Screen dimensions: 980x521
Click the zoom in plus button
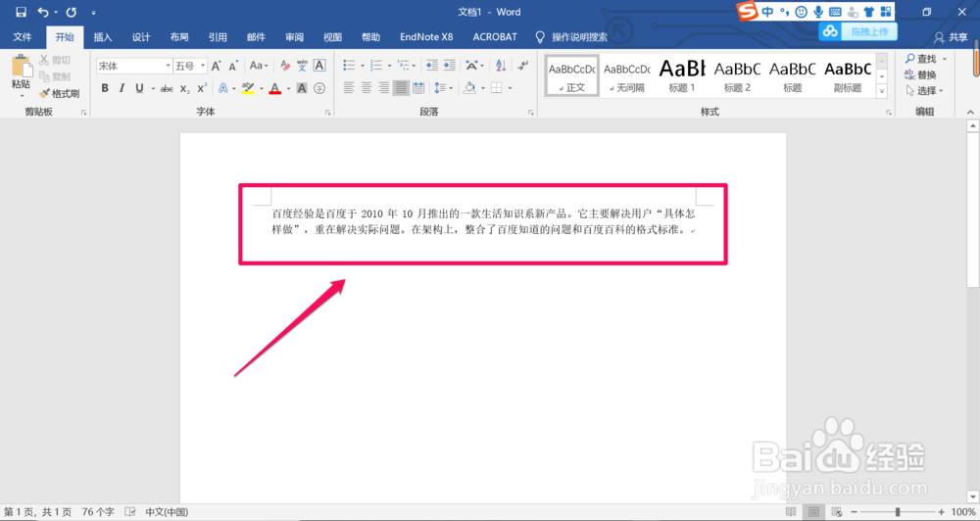[941, 511]
